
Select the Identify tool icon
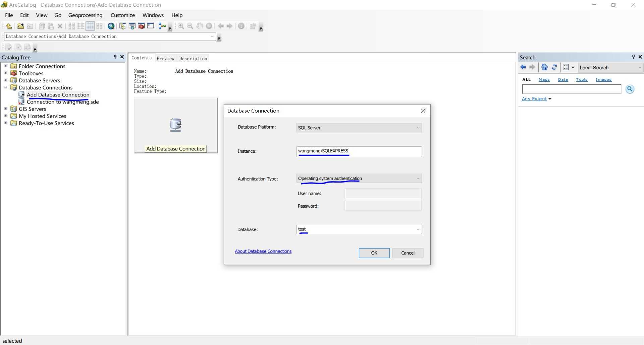pos(241,26)
